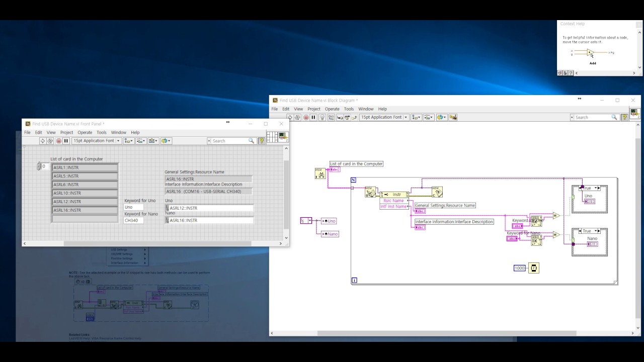Open Tools menu in Front Panel
Image resolution: width=644 pixels, height=362 pixels.
click(102, 133)
